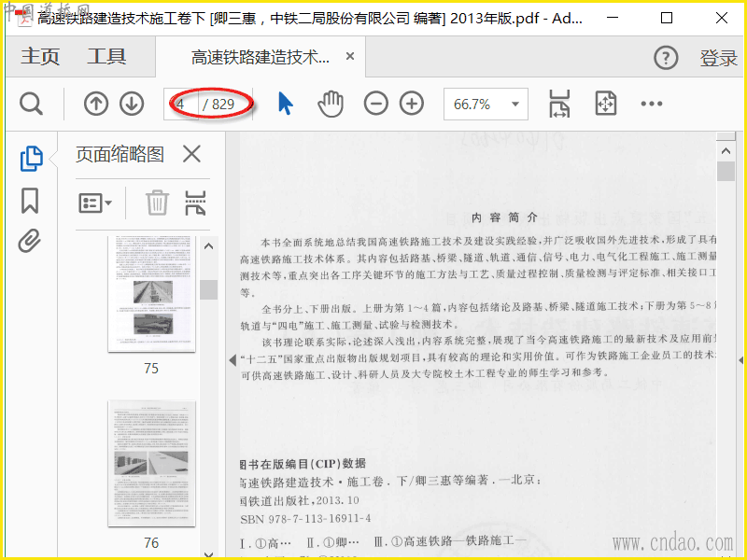Close the Adobe Reader window
The height and width of the screenshot is (560, 747).
722,18
